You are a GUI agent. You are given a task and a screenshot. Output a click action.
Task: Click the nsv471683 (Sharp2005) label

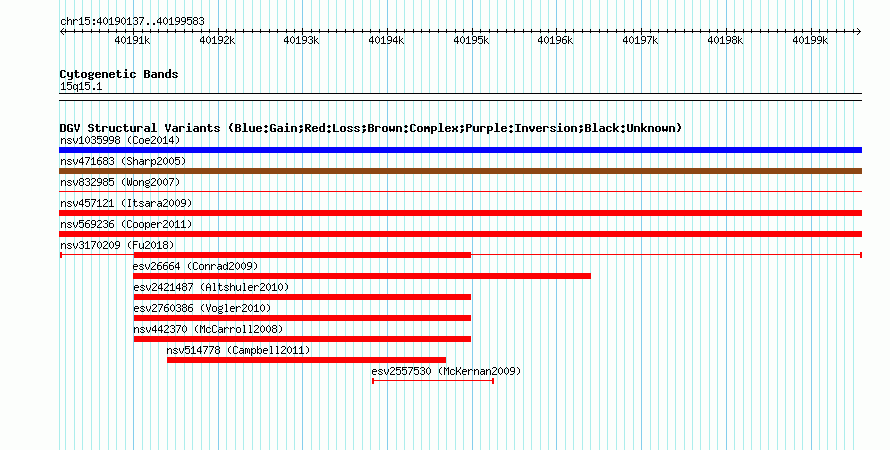tap(123, 161)
